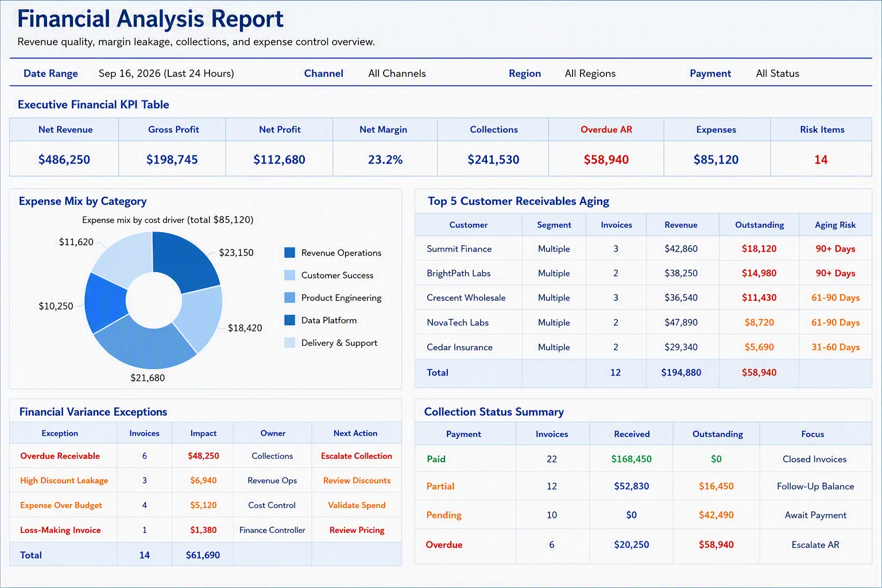Click the Delivery & Support legend swatch
882x588 pixels.
coord(290,343)
